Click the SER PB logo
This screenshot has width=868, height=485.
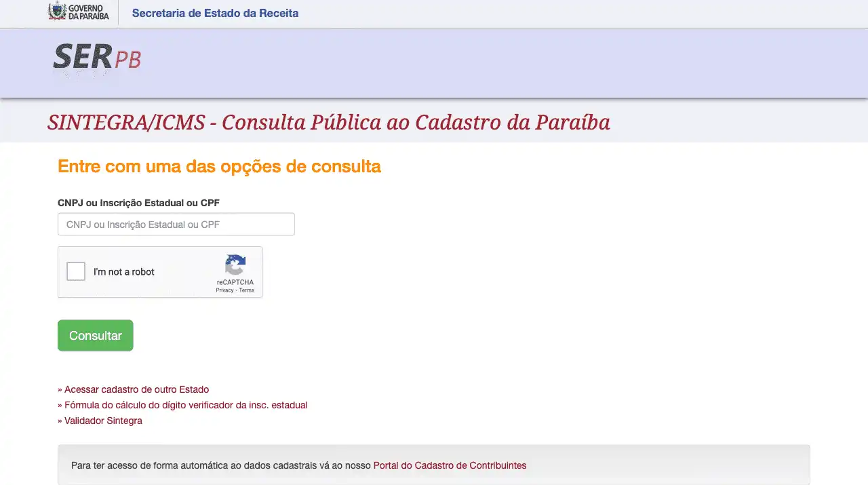[97, 58]
